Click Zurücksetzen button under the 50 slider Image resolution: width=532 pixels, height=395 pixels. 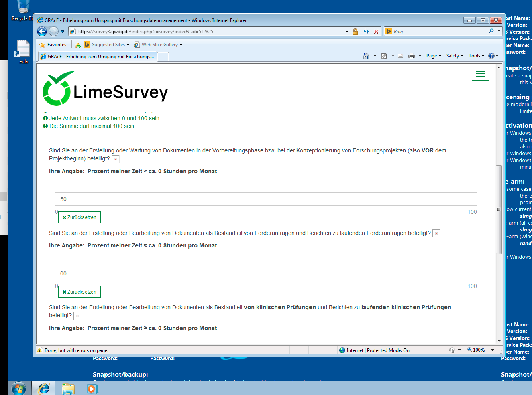coord(80,217)
